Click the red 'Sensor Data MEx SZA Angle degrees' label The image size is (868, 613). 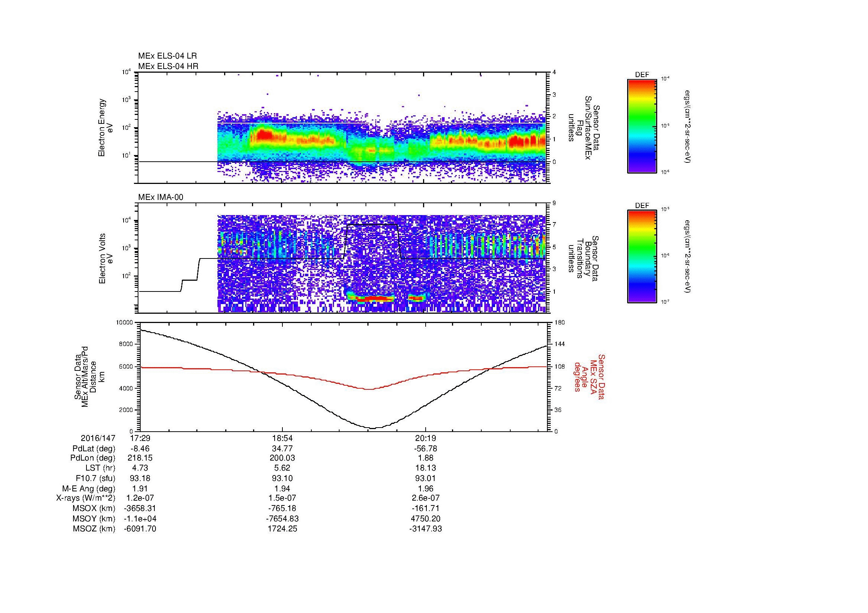589,376
